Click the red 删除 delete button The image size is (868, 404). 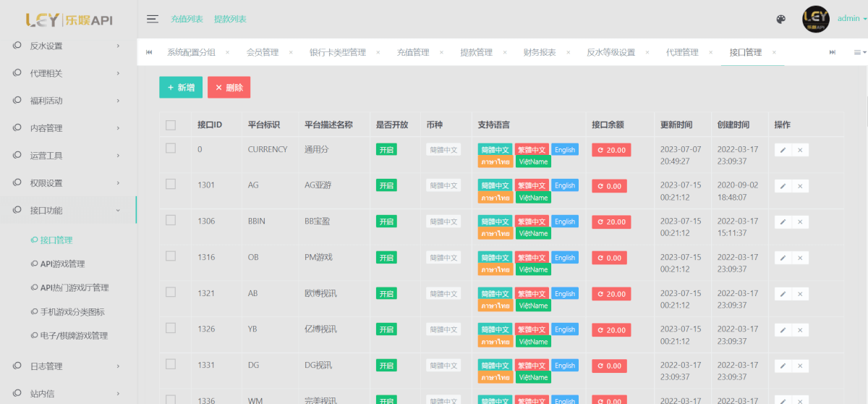[229, 88]
